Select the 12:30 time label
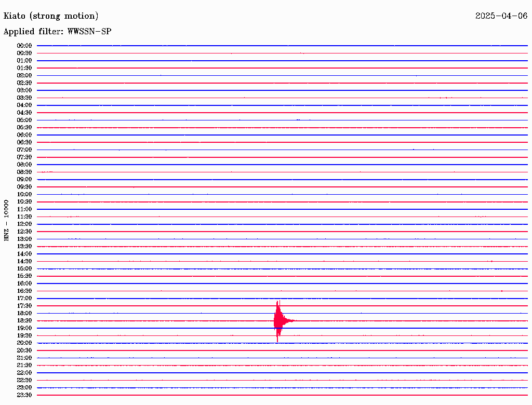Image resolution: width=532 pixels, height=405 pixels. pos(24,232)
